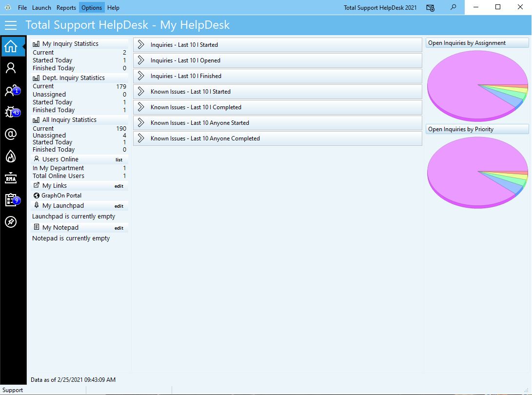Image resolution: width=532 pixels, height=395 pixels.
Task: Click the Dept. Inquiry Statistics chart icon
Action: pos(36,78)
